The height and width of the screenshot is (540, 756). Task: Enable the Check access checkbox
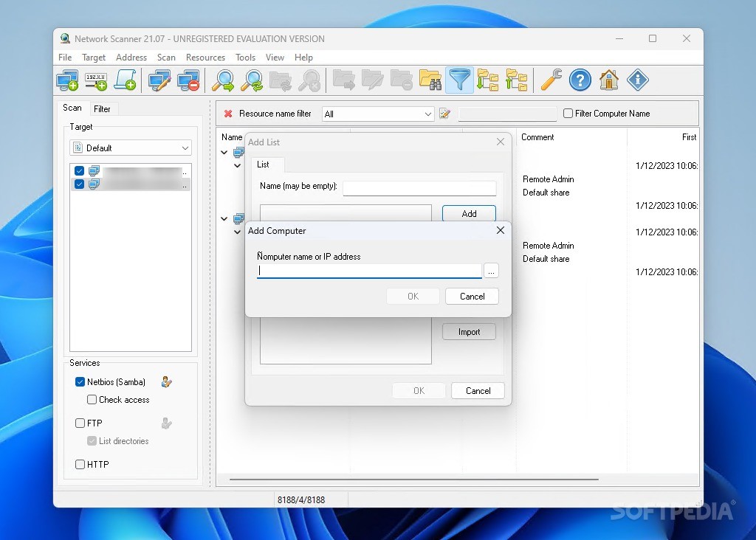tap(92, 399)
